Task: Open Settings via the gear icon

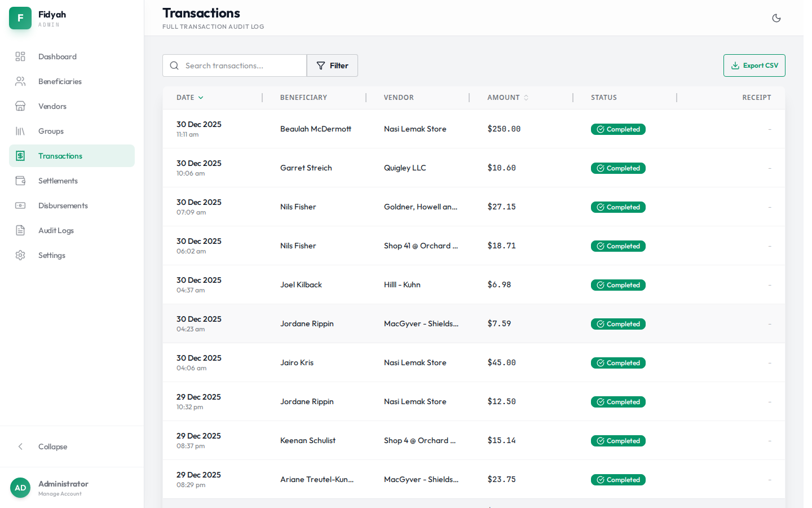Action: pos(20,255)
